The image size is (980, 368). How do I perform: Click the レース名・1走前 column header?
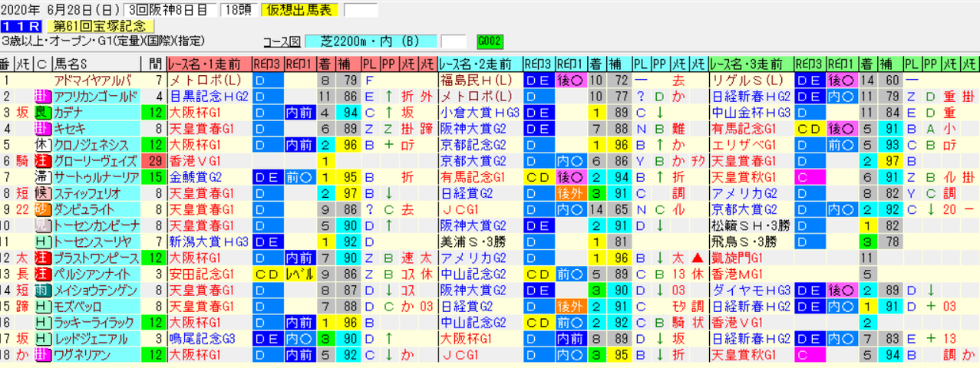coord(209,64)
